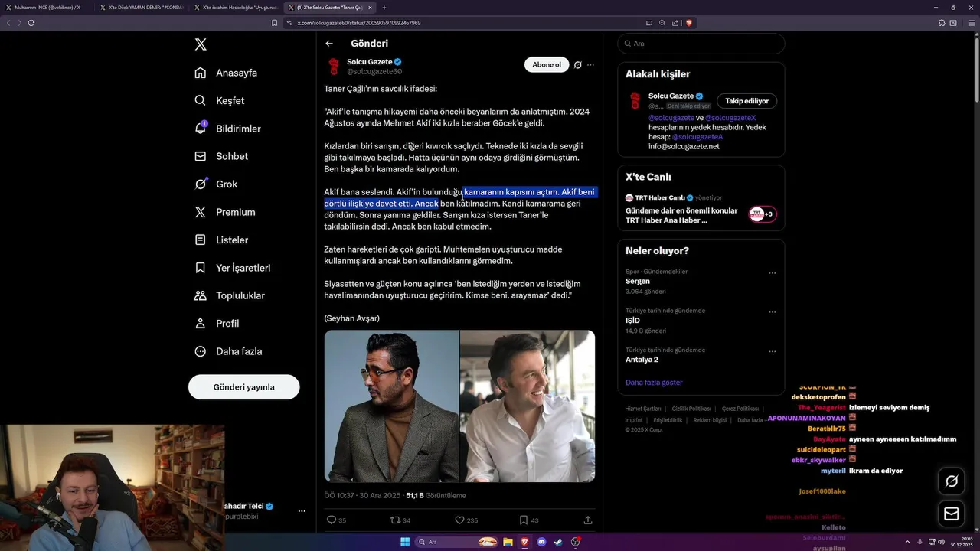Open Yer İşaretleri bookmark icon in sidebar
Image resolution: width=980 pixels, height=551 pixels.
[x=200, y=268]
